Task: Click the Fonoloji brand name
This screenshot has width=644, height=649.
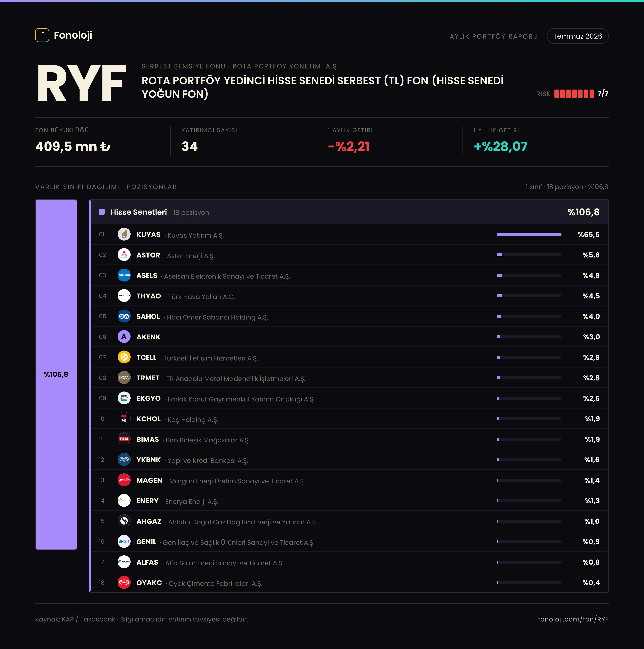Action: coord(73,35)
